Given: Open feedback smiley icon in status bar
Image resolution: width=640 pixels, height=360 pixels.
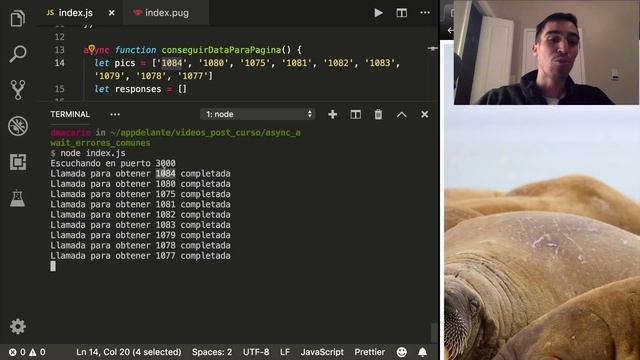Looking at the screenshot, I should pyautogui.click(x=402, y=352).
